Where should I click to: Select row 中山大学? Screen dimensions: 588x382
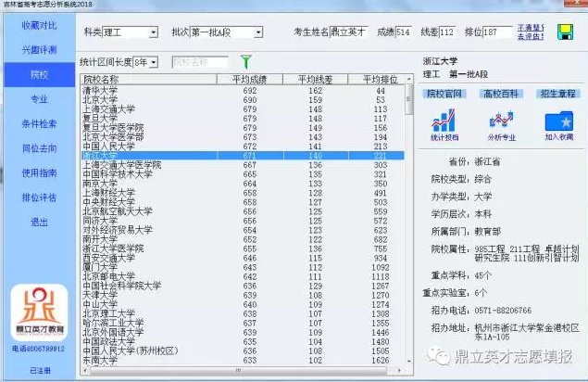pos(243,305)
